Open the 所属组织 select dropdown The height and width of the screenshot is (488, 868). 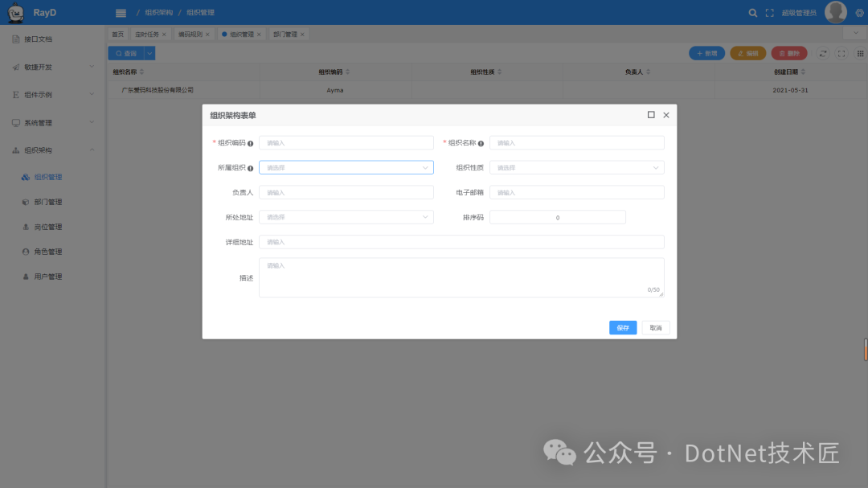(x=346, y=167)
